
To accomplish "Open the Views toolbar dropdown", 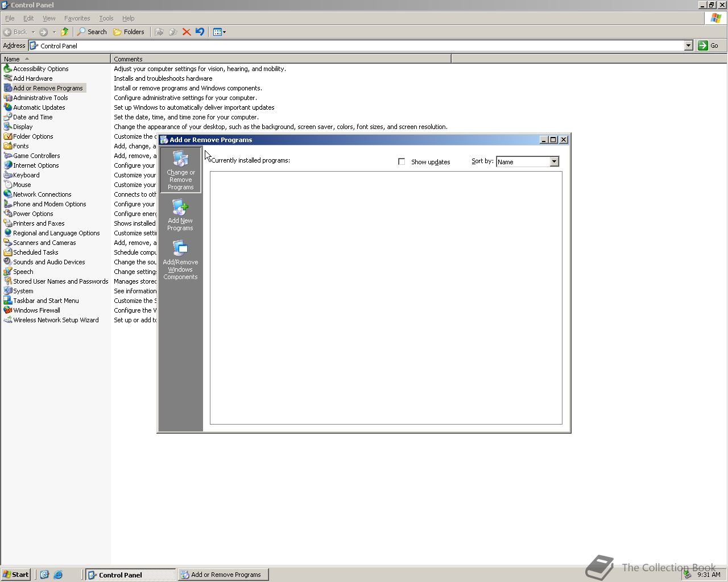I will pyautogui.click(x=220, y=32).
